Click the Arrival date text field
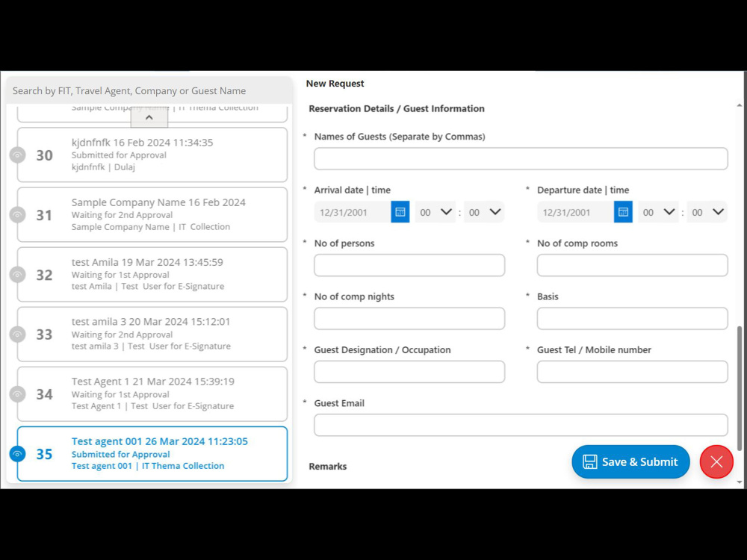 pyautogui.click(x=353, y=212)
